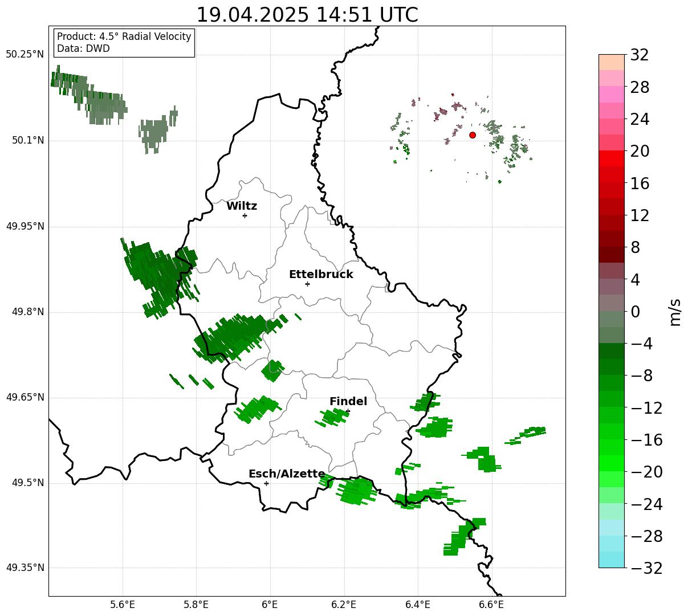This screenshot has height=616, width=688.
Task: Click the 49.35°N latitude label
Action: [x=25, y=568]
